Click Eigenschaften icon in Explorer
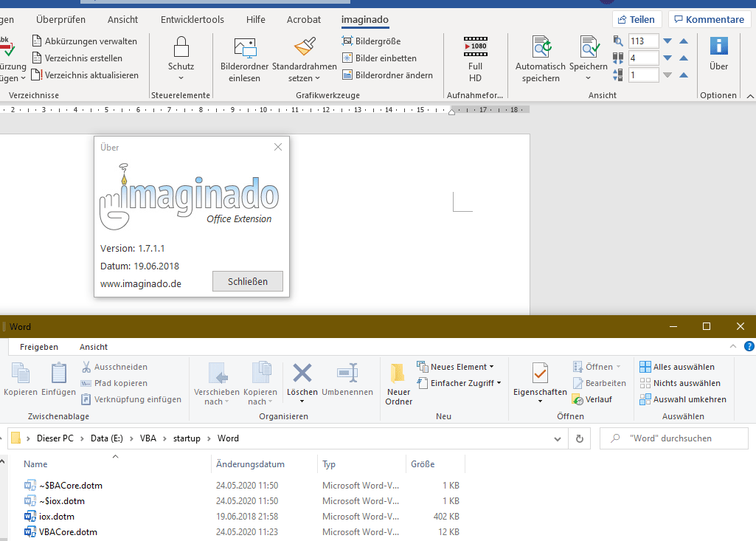The width and height of the screenshot is (756, 541). point(540,373)
